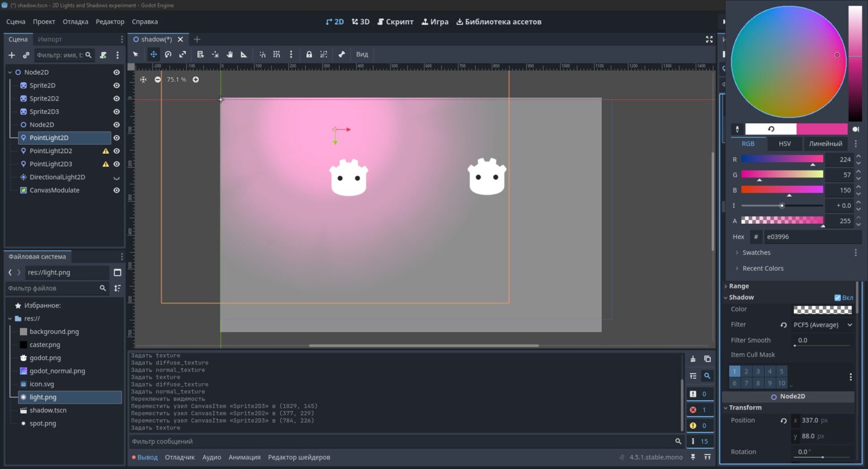Select the PointLight2D3 node
The width and height of the screenshot is (868, 469).
point(51,164)
